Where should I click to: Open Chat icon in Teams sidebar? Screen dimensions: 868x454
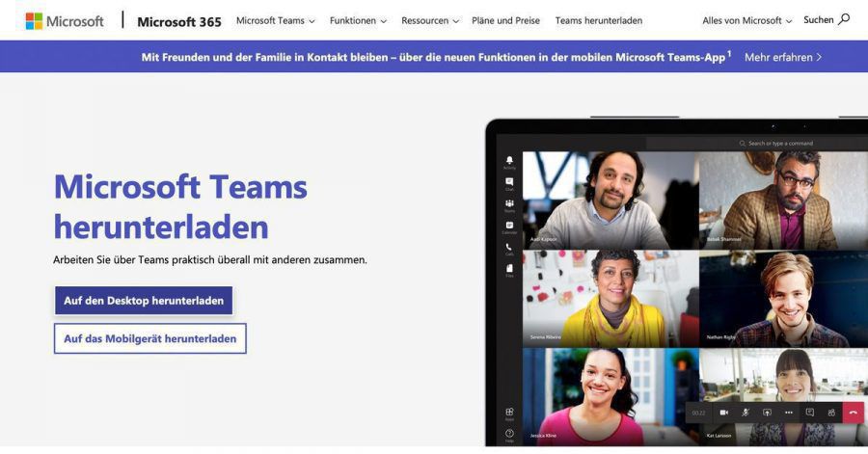tap(509, 183)
